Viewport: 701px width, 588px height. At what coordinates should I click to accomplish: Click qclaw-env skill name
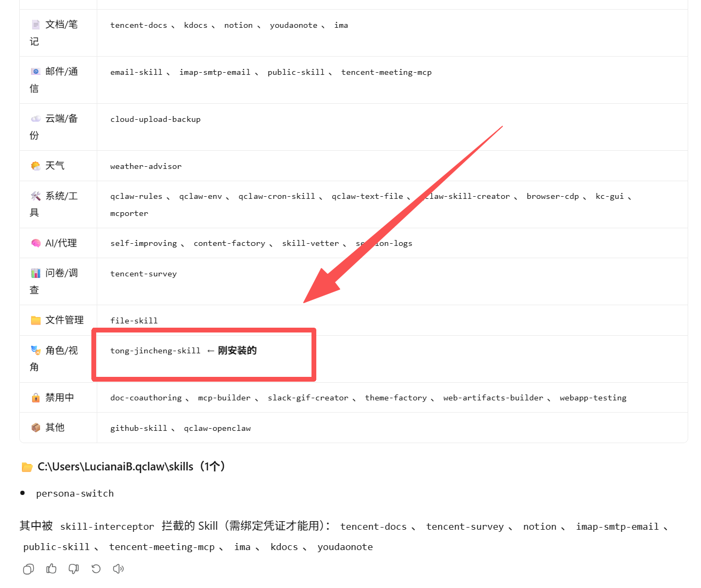(x=200, y=196)
